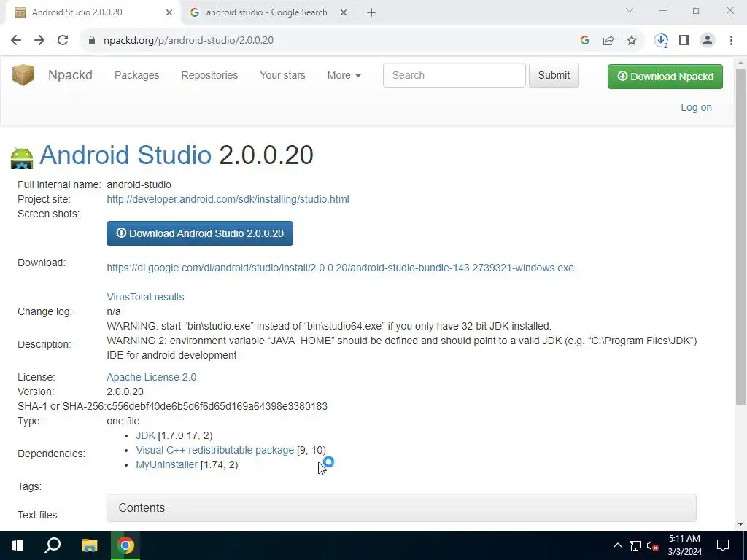Open the Repositories menu item
This screenshot has width=747, height=560.
click(209, 75)
